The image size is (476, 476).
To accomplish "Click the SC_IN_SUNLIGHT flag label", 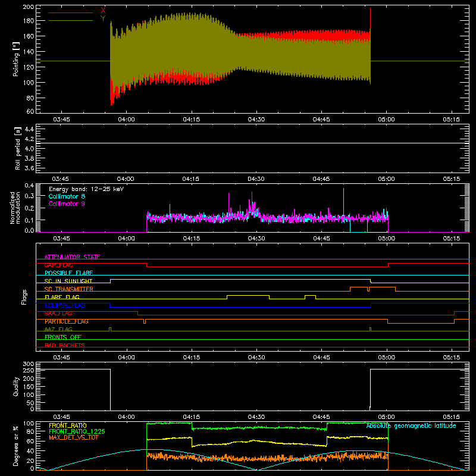I will click(68, 281).
